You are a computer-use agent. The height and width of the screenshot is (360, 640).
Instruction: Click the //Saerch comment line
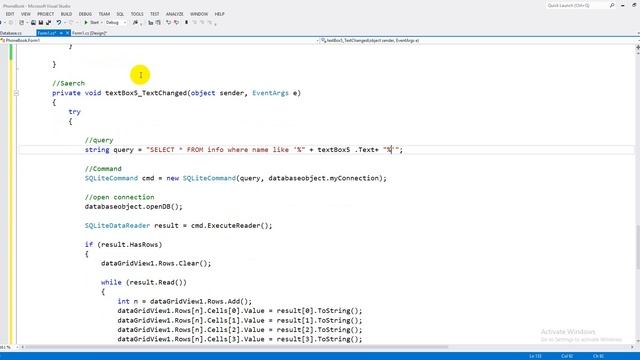coord(69,83)
